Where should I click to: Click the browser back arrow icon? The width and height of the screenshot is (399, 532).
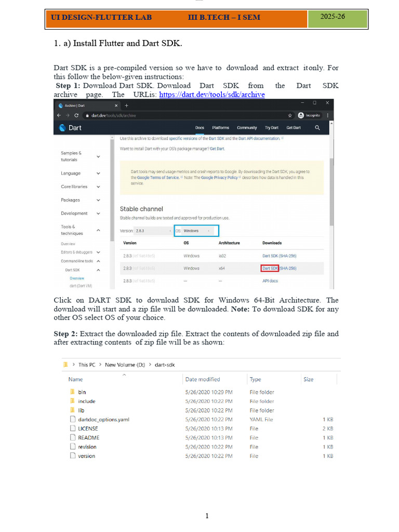pos(59,115)
